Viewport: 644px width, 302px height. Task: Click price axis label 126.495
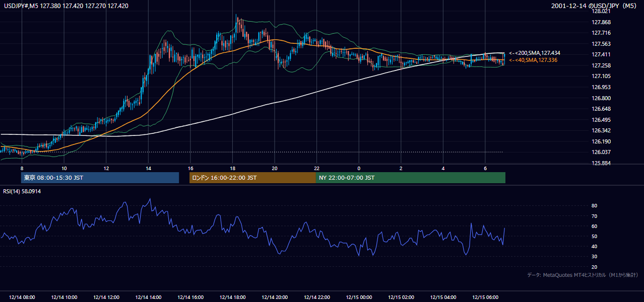click(601, 120)
